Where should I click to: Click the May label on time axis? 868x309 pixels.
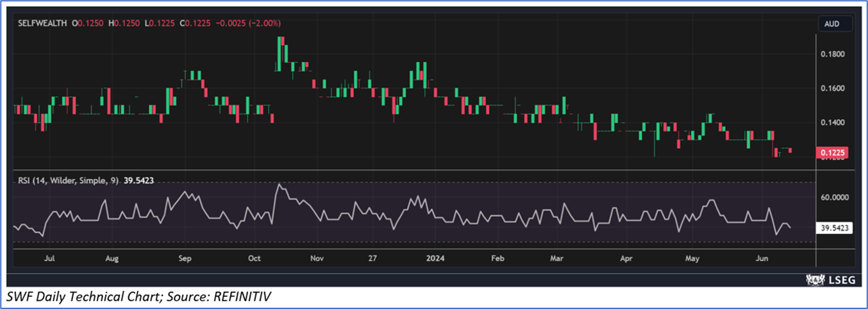point(692,259)
